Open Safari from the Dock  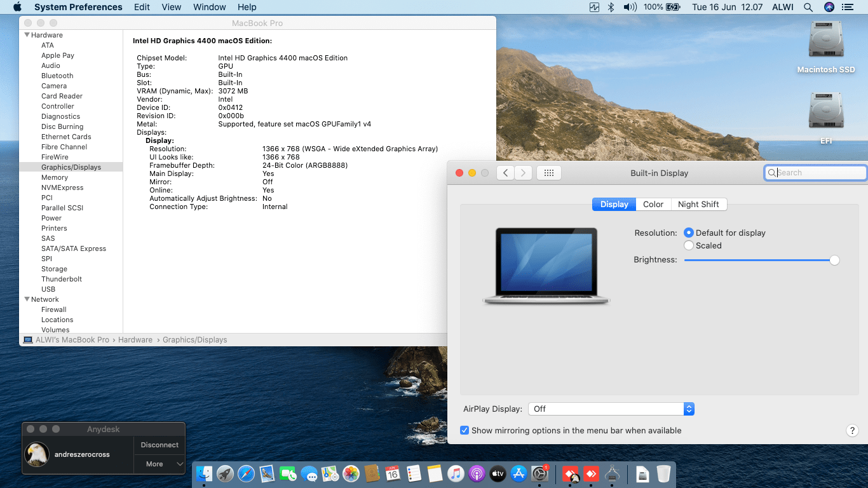click(x=246, y=473)
